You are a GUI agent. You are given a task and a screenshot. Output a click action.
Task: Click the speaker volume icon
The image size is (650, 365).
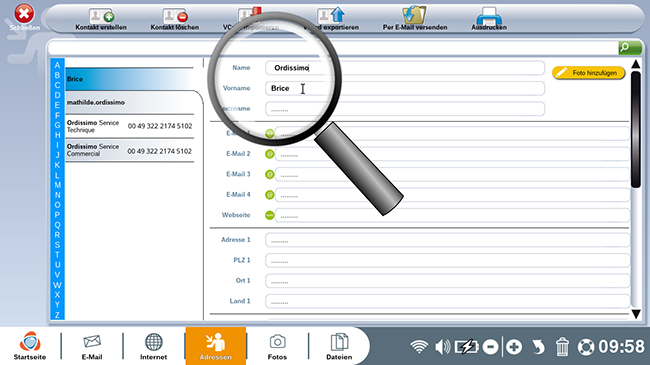tap(442, 346)
